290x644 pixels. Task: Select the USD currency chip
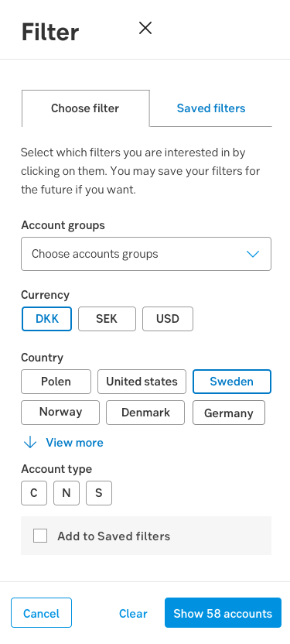(x=168, y=319)
